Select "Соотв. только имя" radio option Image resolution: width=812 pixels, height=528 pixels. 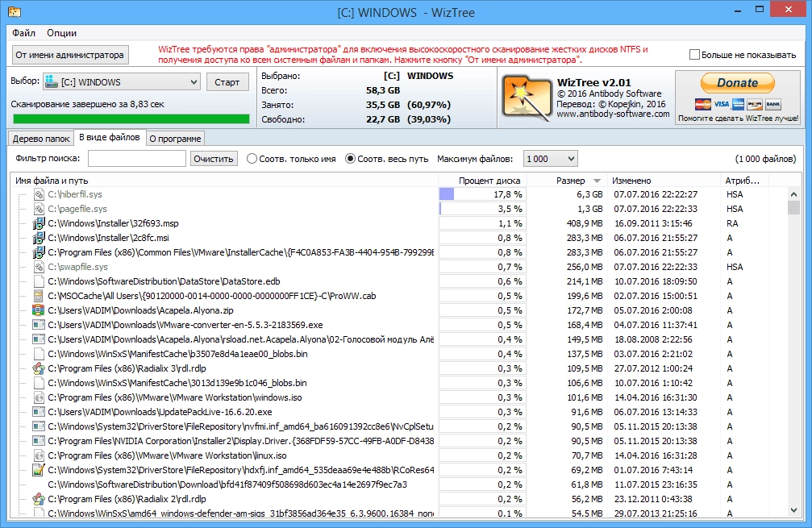pyautogui.click(x=252, y=158)
